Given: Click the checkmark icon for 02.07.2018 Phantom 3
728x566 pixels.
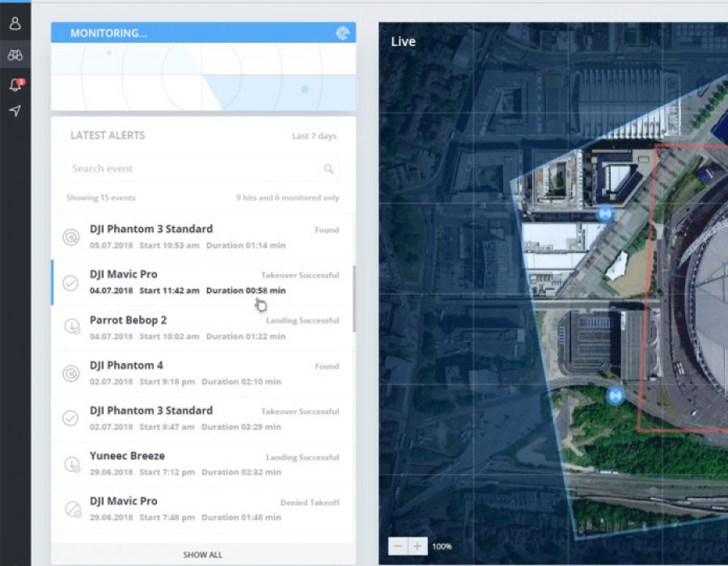Looking at the screenshot, I should [x=70, y=418].
